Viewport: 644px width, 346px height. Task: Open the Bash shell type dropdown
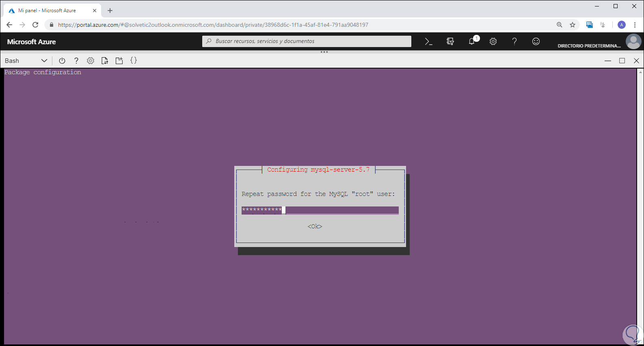point(26,61)
